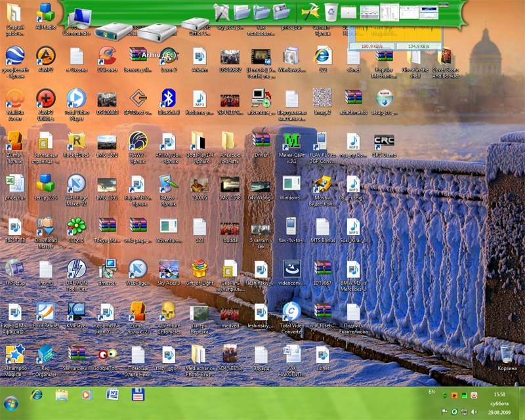Viewport: 525px width, 420px height.
Task: Open the Корзина recycle bin
Action: tap(507, 355)
